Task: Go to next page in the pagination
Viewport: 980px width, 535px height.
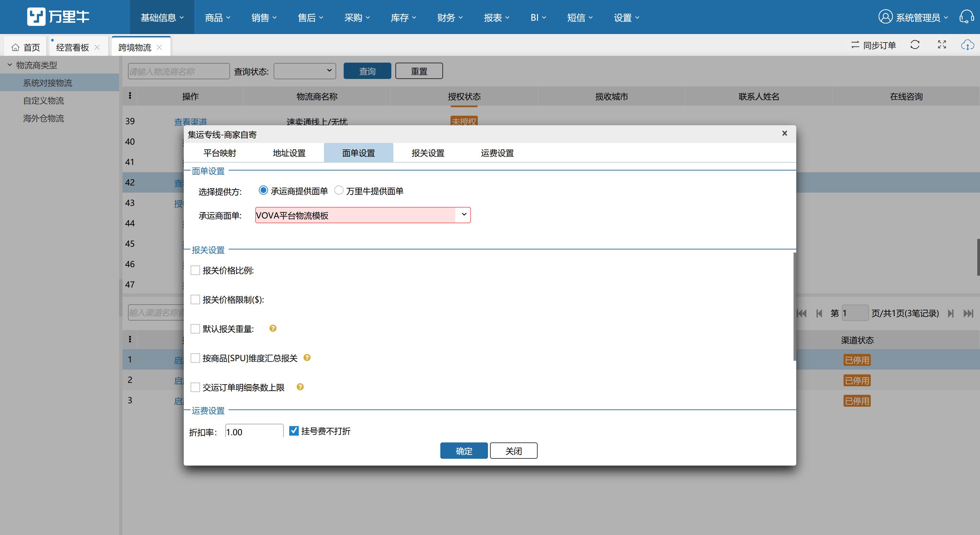Action: 951,313
